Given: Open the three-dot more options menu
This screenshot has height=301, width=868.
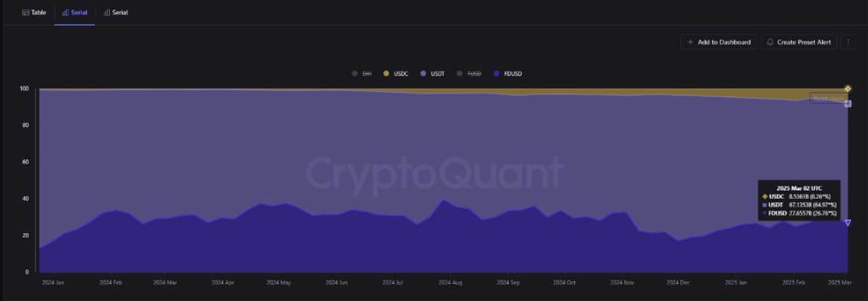Looking at the screenshot, I should tap(848, 42).
